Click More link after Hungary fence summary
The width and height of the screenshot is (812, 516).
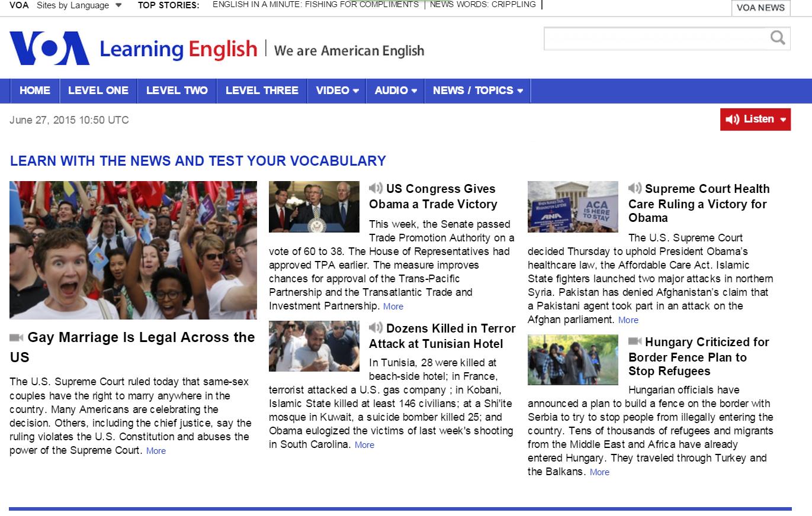[x=599, y=472]
